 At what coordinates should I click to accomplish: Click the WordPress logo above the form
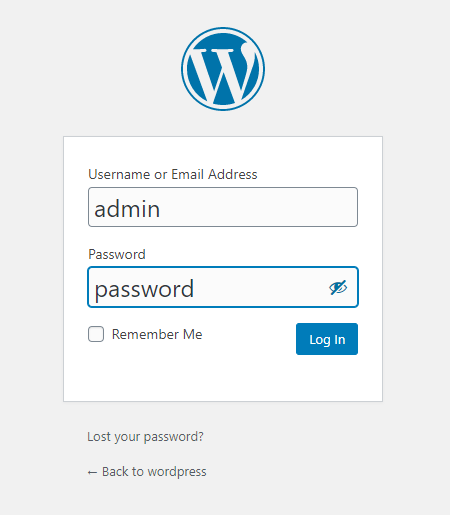click(223, 69)
